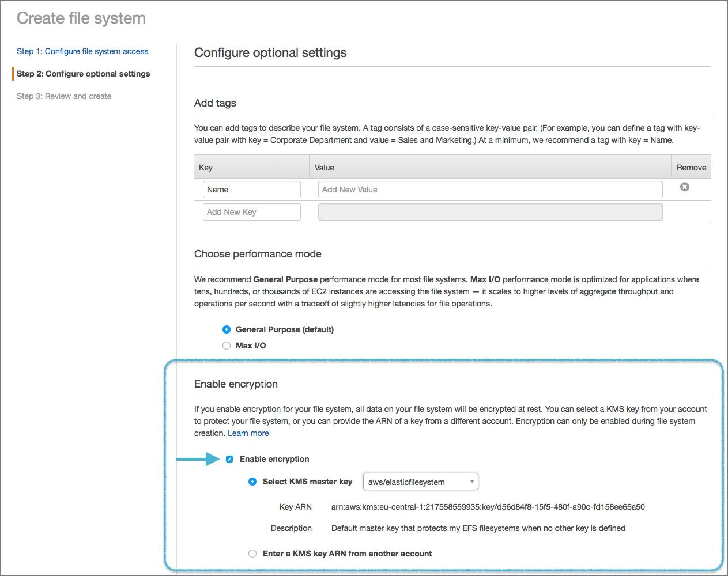Click the Name key input field
This screenshot has height=576, width=728.
[x=251, y=190]
